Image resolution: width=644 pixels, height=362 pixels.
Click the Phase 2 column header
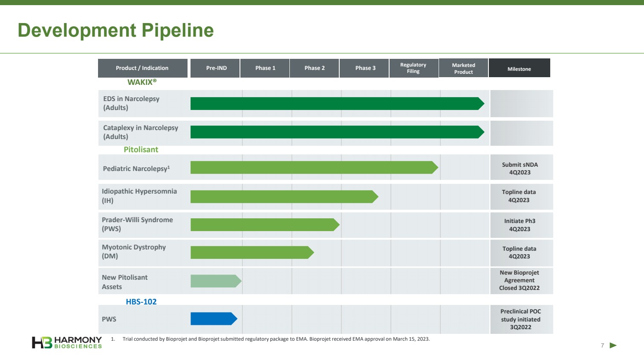(x=315, y=68)
